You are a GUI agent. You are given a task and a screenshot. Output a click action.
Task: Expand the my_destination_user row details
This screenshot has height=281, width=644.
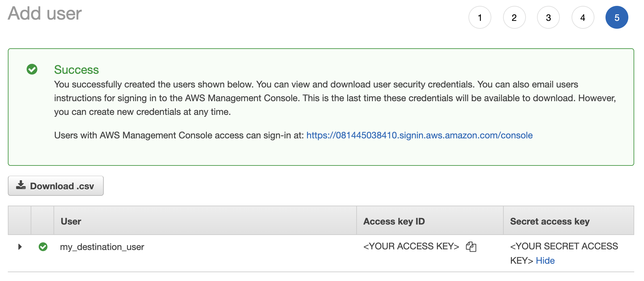coord(20,247)
